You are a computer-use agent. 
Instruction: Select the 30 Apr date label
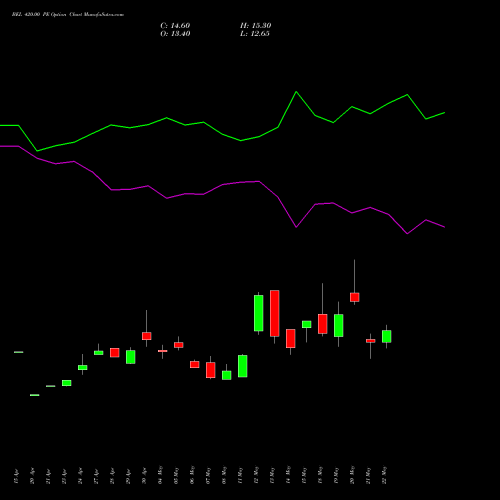point(144,476)
